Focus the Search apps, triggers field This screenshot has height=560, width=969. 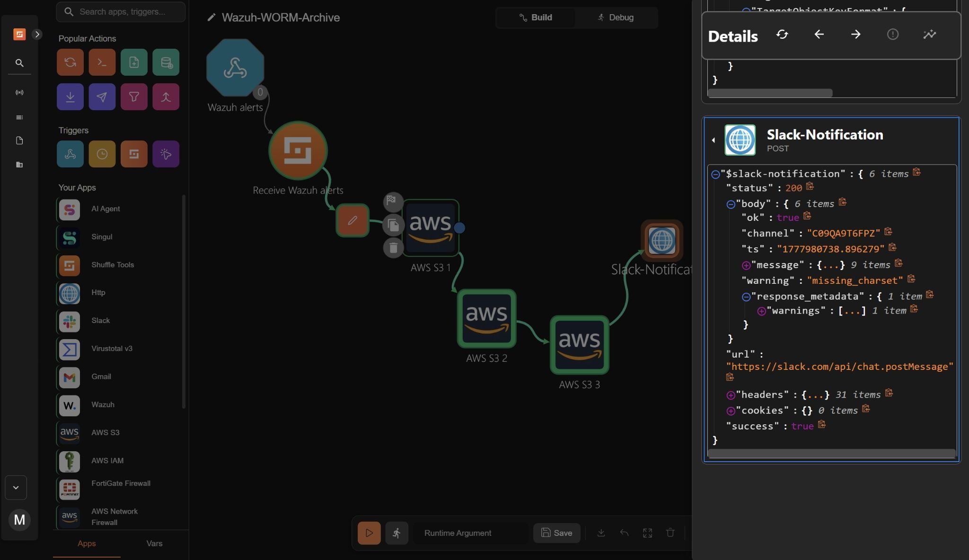[x=121, y=12]
